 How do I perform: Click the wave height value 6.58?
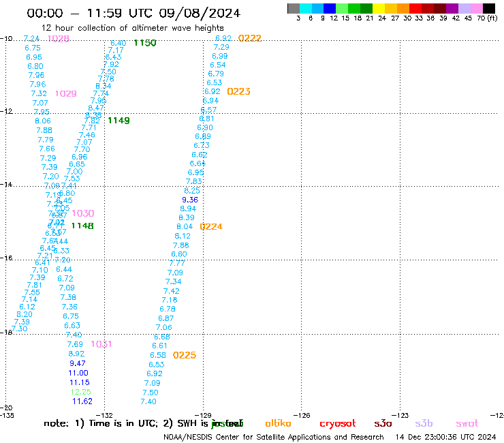point(158,355)
